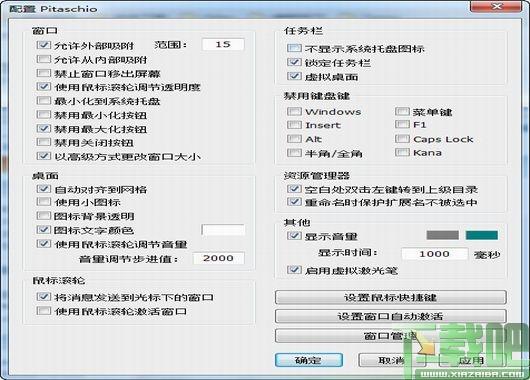Toggle 自动对齐到网格 checkbox
This screenshot has width=530, height=380.
[x=44, y=189]
